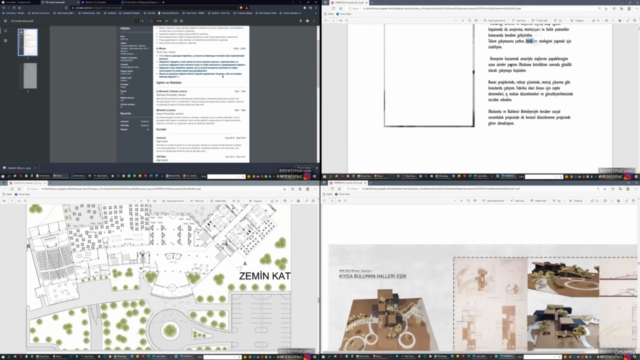640x360 pixels.
Task: Save the PDF from the bottom-right Edge toolbar
Action: (618, 201)
